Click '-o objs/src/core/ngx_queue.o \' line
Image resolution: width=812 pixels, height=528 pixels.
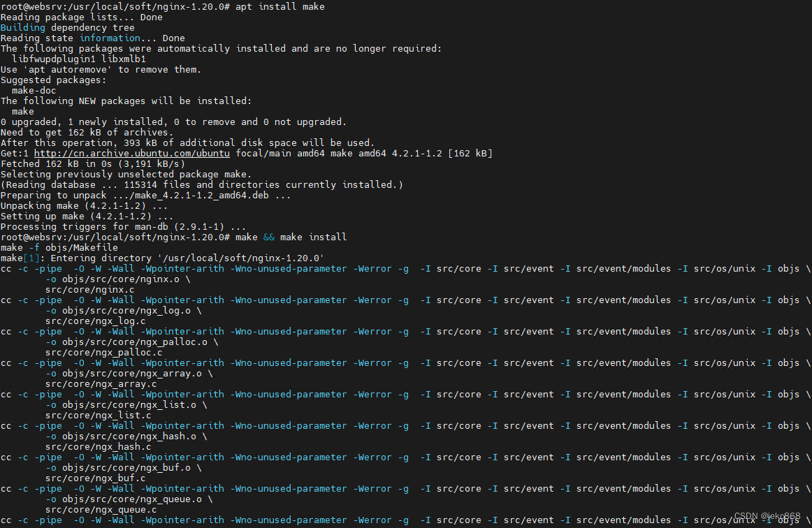pyautogui.click(x=129, y=499)
